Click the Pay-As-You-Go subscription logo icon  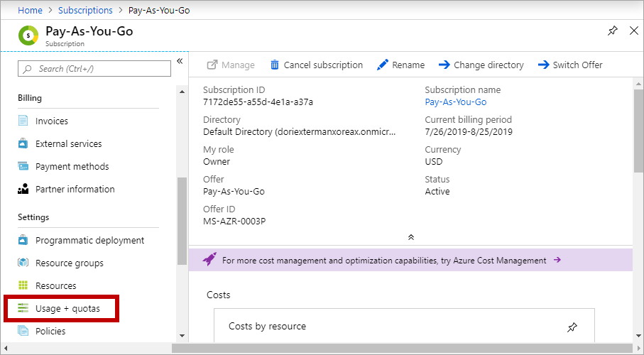28,35
